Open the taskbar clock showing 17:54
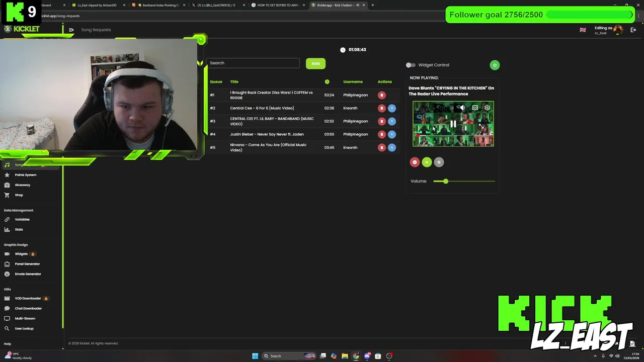 click(631, 356)
